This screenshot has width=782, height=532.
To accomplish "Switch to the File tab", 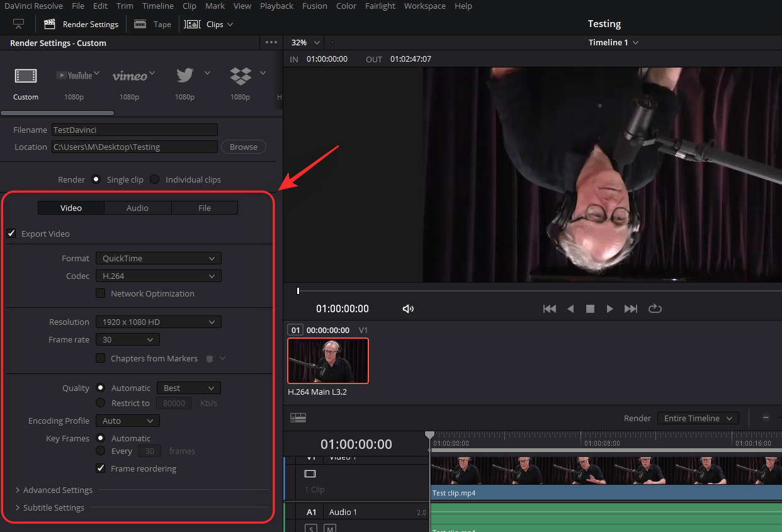I will point(205,208).
